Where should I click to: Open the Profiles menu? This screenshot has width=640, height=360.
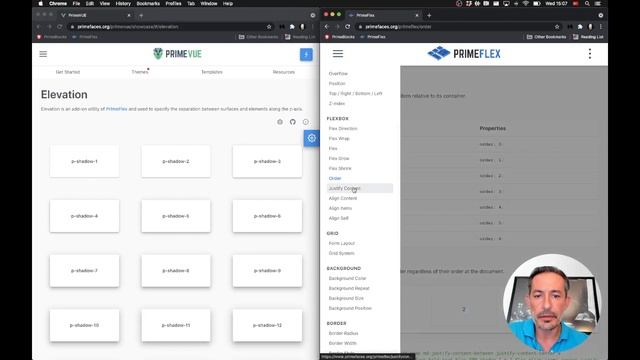[173, 4]
